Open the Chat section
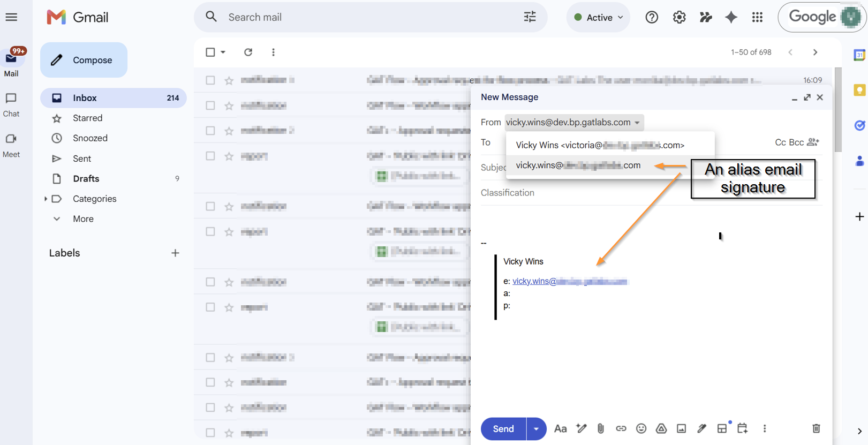 click(x=11, y=105)
